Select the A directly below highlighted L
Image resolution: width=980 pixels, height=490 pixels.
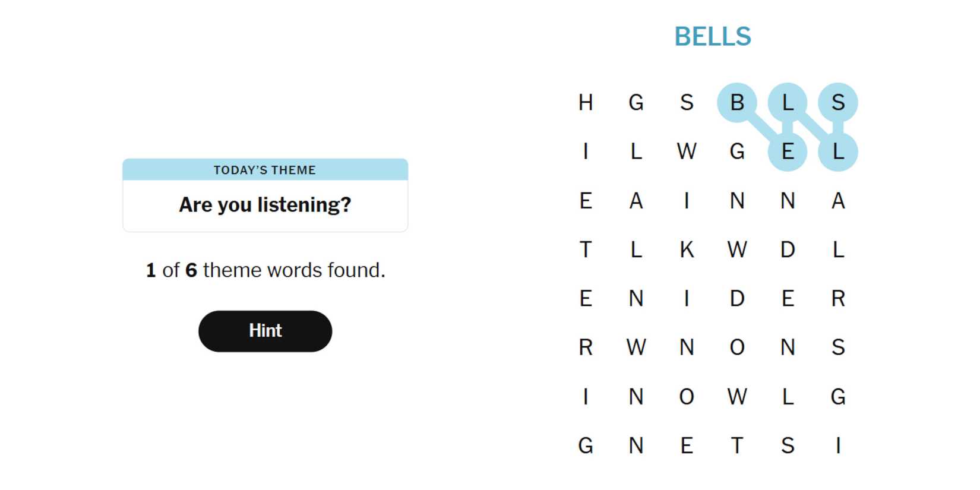[838, 201]
